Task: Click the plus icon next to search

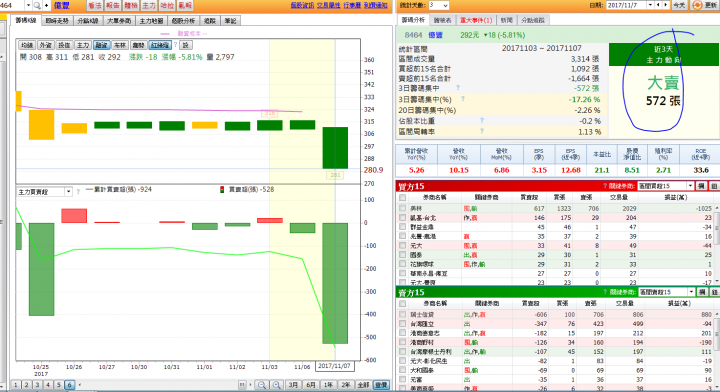Action: pos(46,6)
